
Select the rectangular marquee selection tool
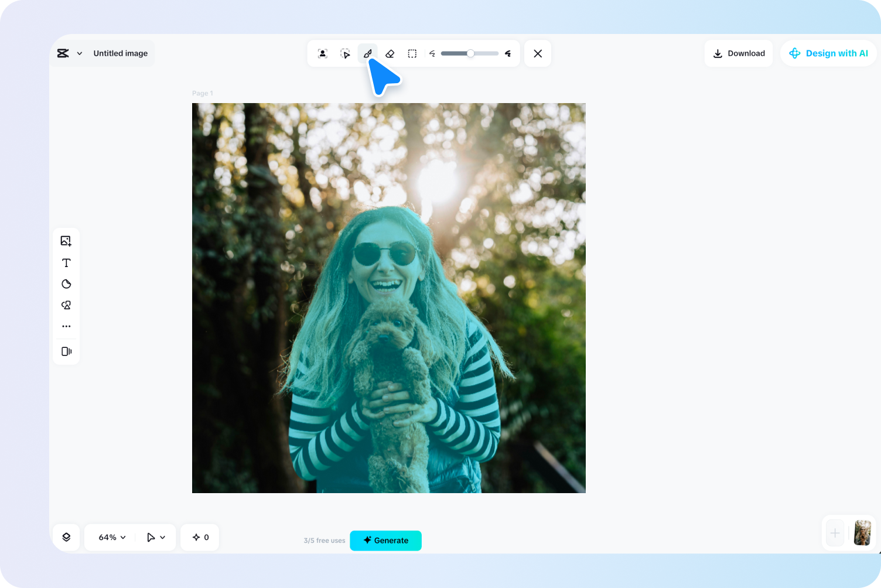pos(412,53)
